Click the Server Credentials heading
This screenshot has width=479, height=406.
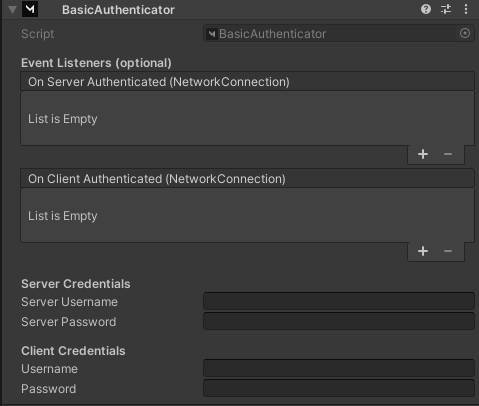(76, 284)
